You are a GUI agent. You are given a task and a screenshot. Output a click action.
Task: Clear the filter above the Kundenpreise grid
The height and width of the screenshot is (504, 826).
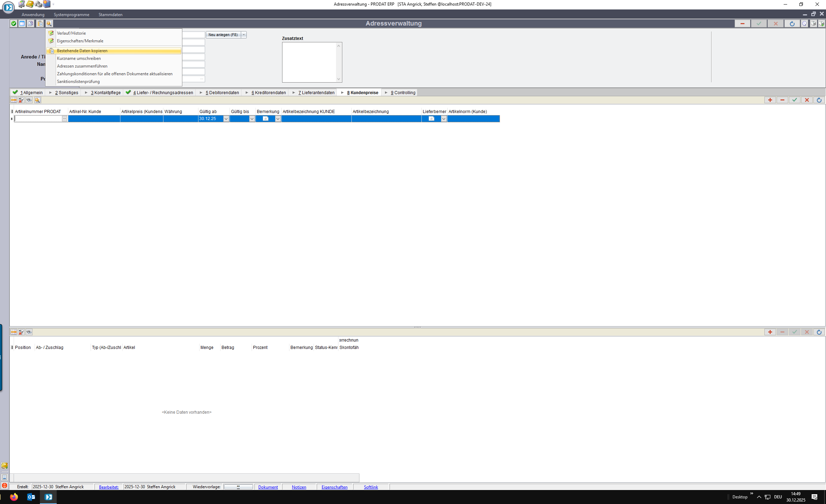point(21,100)
